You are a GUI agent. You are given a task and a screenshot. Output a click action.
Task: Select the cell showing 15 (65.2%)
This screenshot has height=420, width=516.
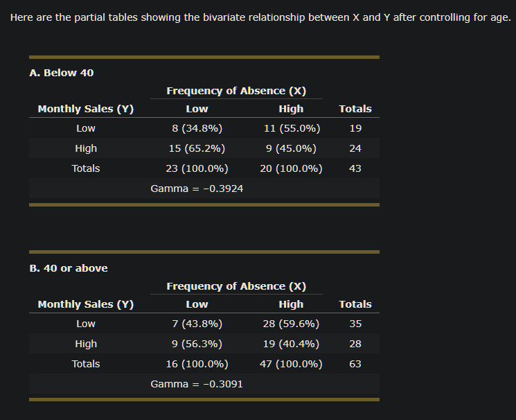[197, 148]
